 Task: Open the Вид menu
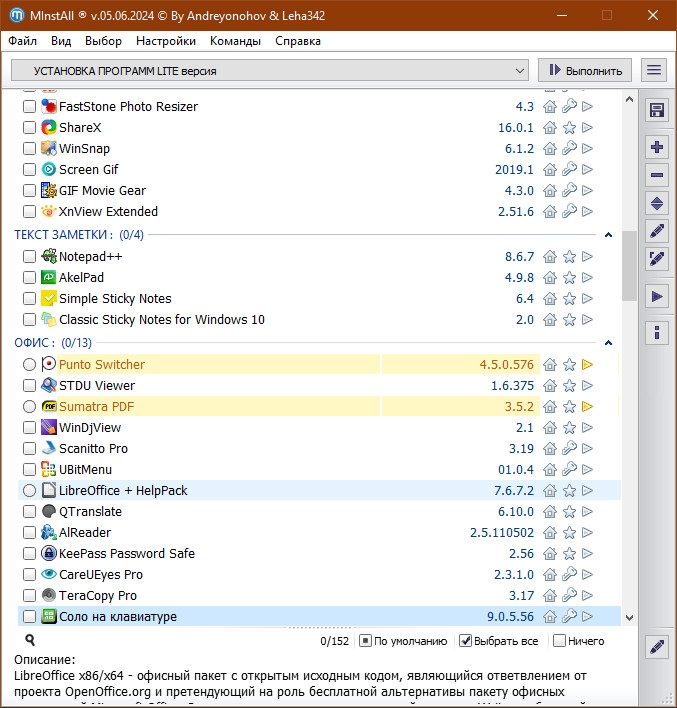point(61,41)
